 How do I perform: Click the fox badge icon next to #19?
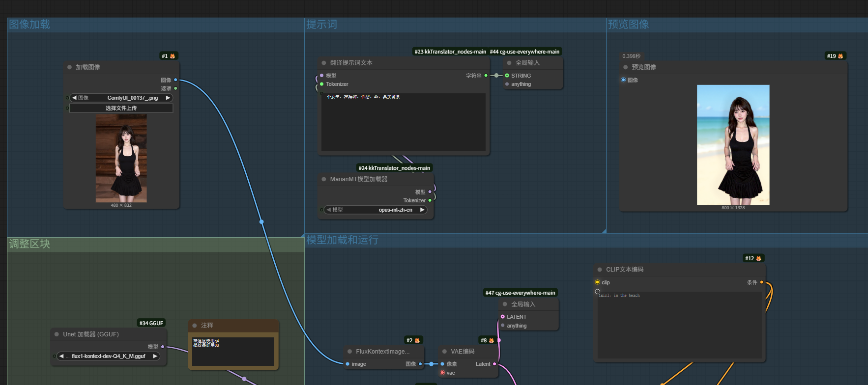(x=840, y=56)
